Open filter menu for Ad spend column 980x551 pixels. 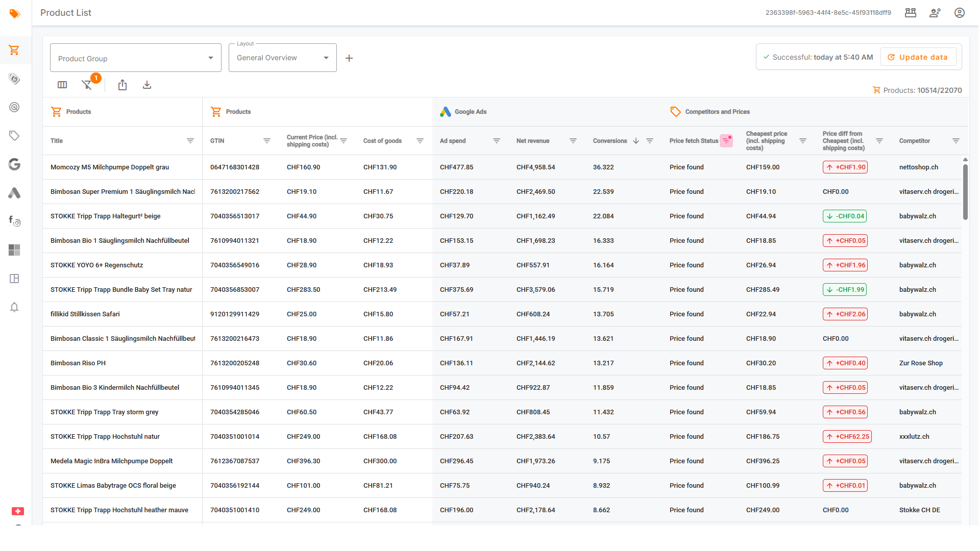[497, 141]
